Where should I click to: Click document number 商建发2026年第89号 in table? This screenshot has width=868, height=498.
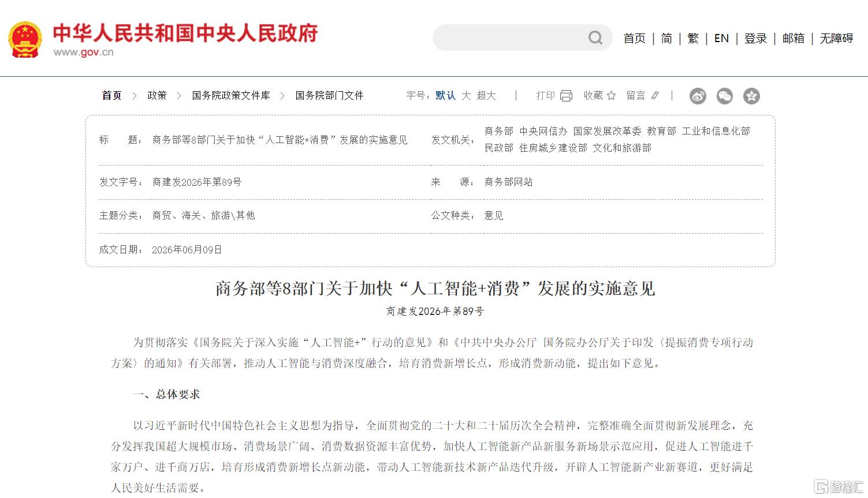click(197, 182)
